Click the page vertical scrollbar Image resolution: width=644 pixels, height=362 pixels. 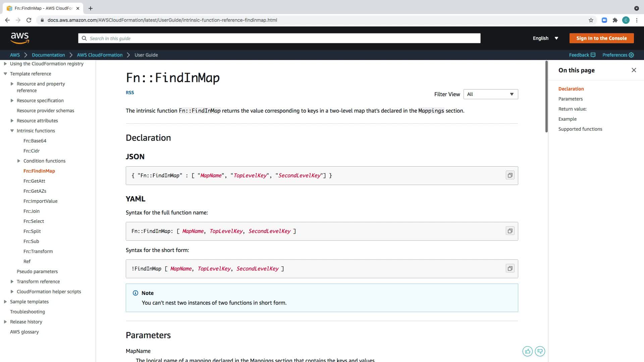click(x=546, y=97)
